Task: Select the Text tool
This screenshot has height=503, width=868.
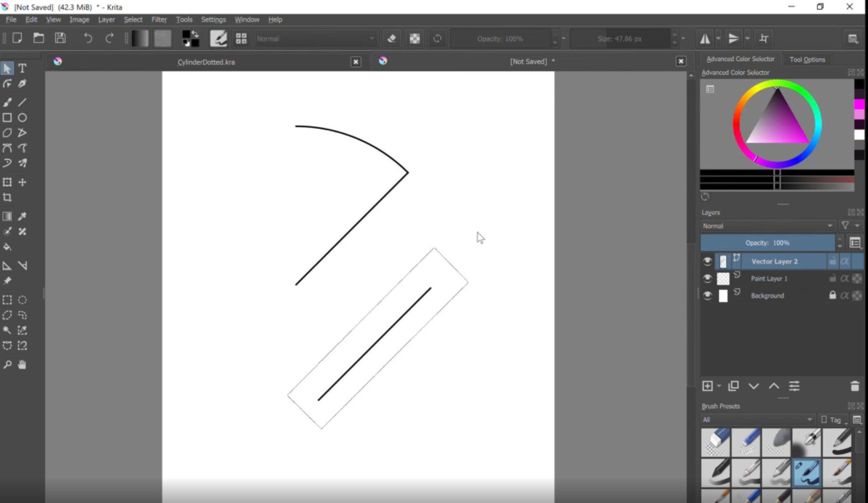Action: pos(22,68)
